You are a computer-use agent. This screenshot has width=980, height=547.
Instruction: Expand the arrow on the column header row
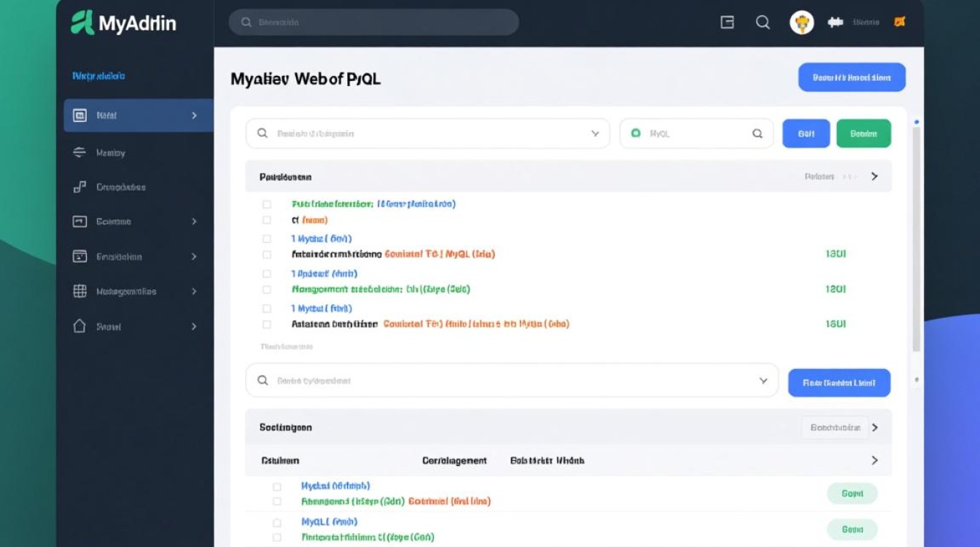(x=874, y=460)
